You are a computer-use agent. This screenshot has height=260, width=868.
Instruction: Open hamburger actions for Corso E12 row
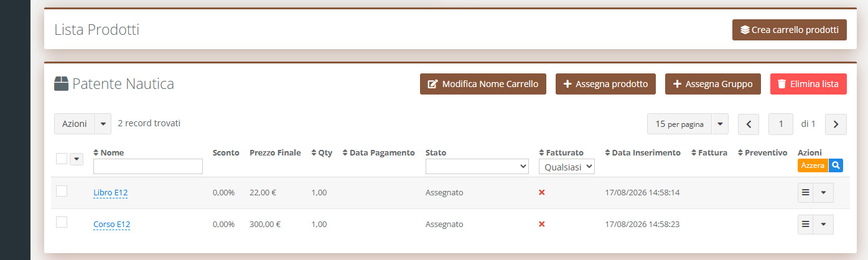[x=806, y=224]
